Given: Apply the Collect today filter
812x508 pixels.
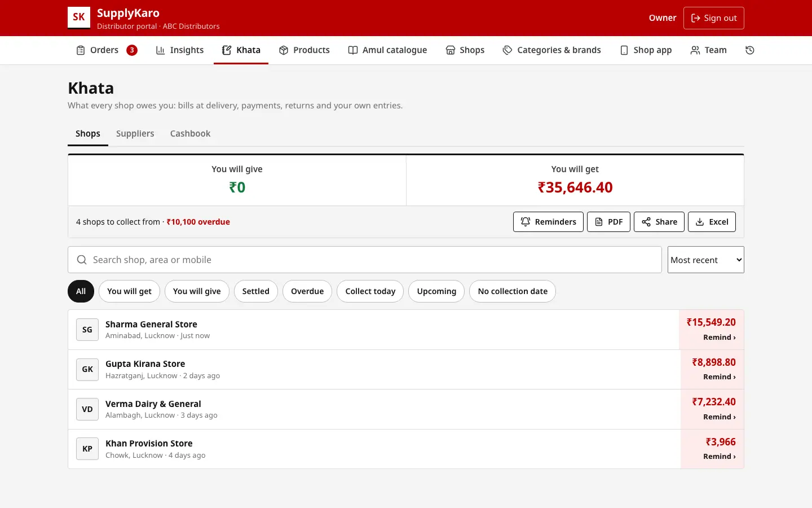Looking at the screenshot, I should click(370, 291).
